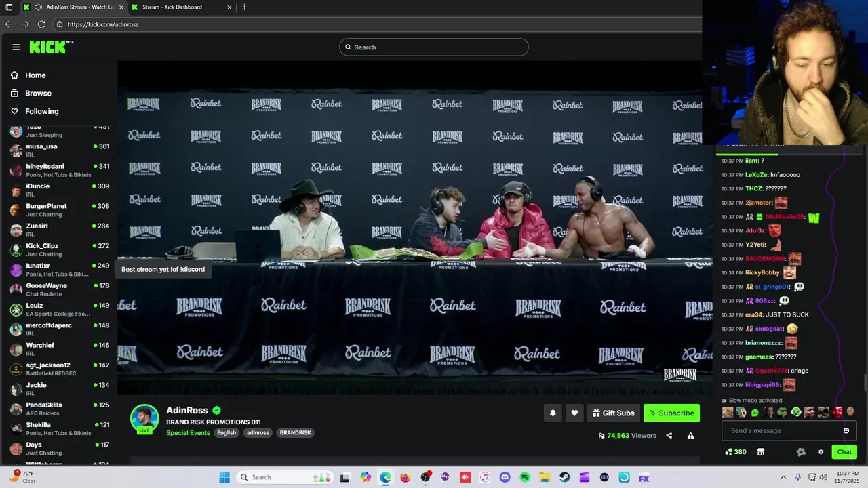
Task: Report the stream via warning icon
Action: tap(690, 436)
